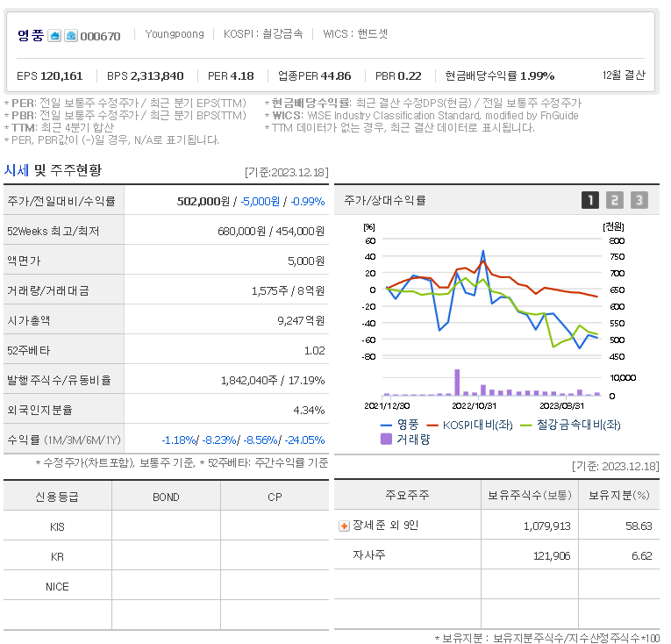
Task: Click the stock code 000670
Action: tap(101, 36)
